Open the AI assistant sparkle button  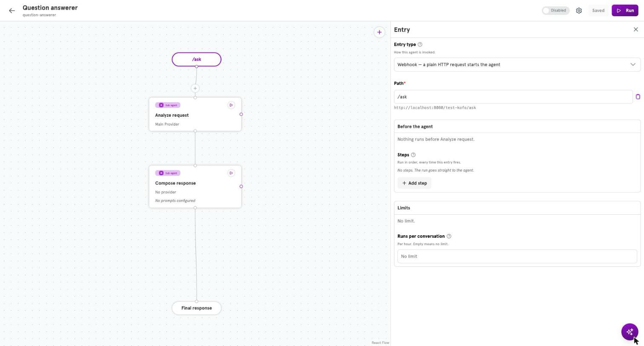[630, 332]
